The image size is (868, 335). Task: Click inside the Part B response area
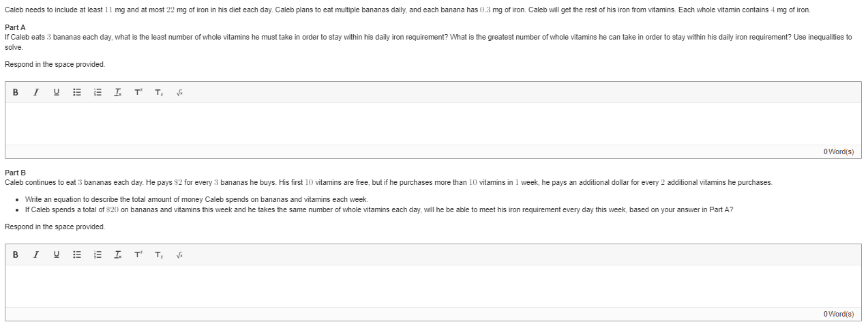[433, 286]
